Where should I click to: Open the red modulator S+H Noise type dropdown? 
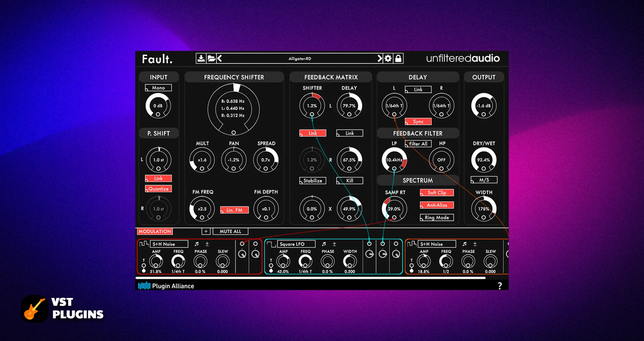tap(169, 244)
